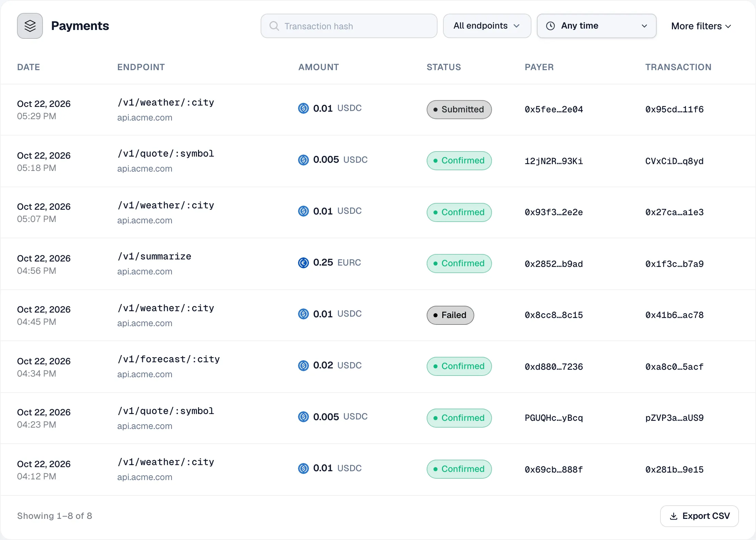Image resolution: width=756 pixels, height=540 pixels.
Task: Sort by the DATE column header
Action: (x=29, y=67)
